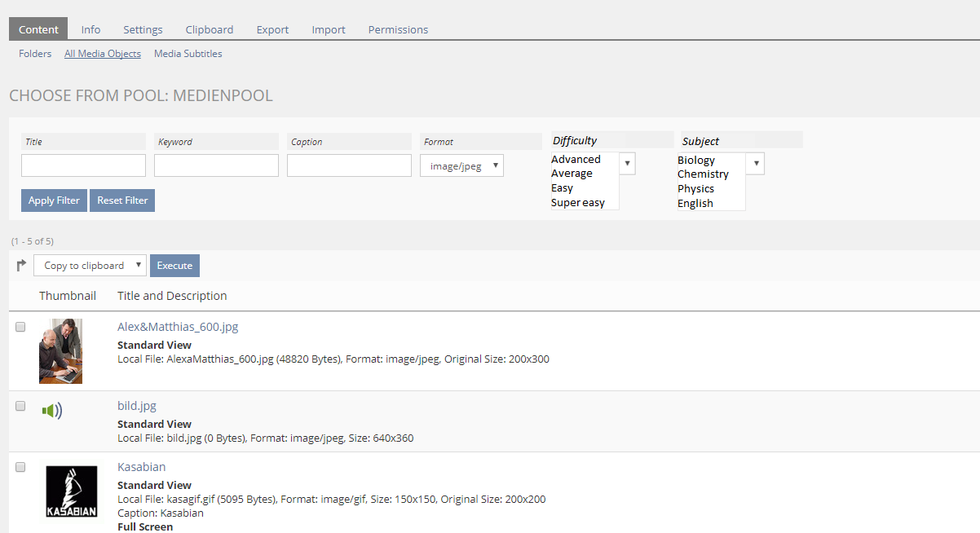Screen dimensions: 980x533
Task: Open the Alex&Matthias photo thumbnail
Action: [60, 351]
